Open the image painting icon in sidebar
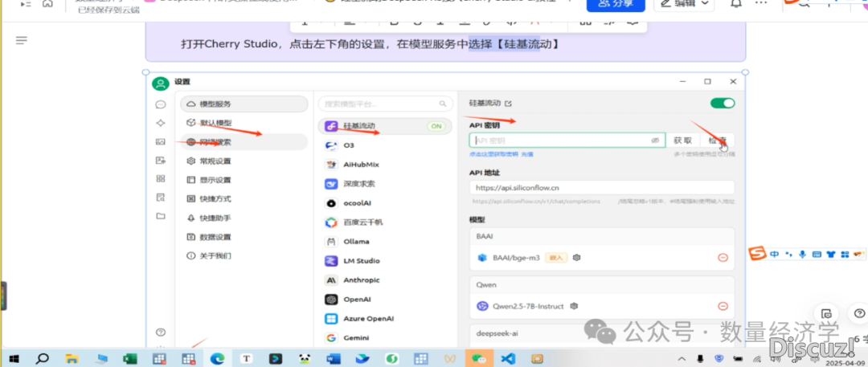Screen dimensions: 868x367 (161, 141)
